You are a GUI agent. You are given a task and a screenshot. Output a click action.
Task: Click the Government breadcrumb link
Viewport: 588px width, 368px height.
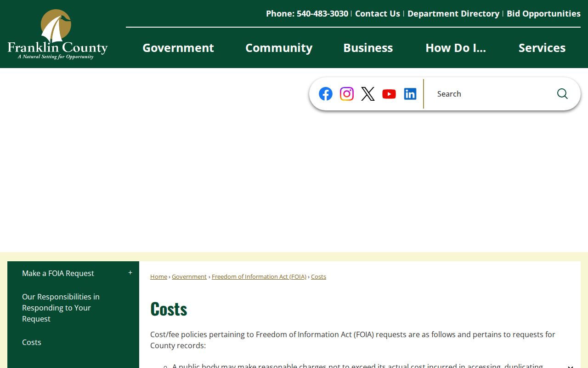click(x=189, y=276)
